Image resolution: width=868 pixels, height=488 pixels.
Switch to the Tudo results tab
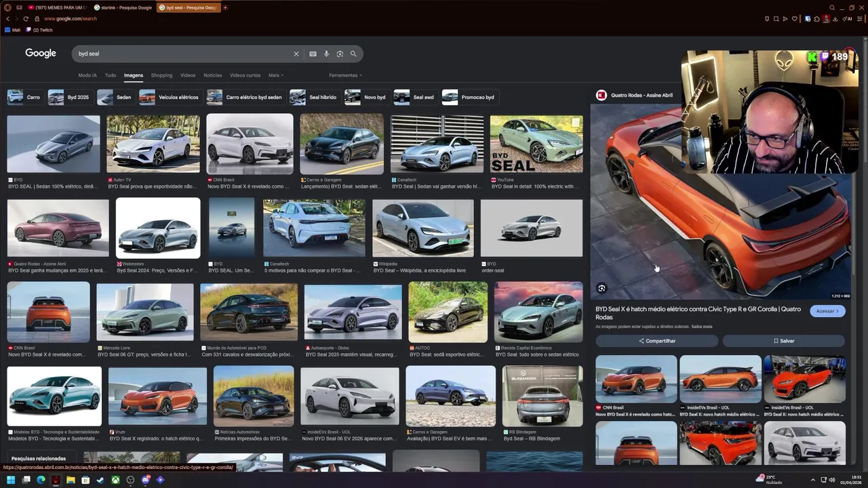110,75
